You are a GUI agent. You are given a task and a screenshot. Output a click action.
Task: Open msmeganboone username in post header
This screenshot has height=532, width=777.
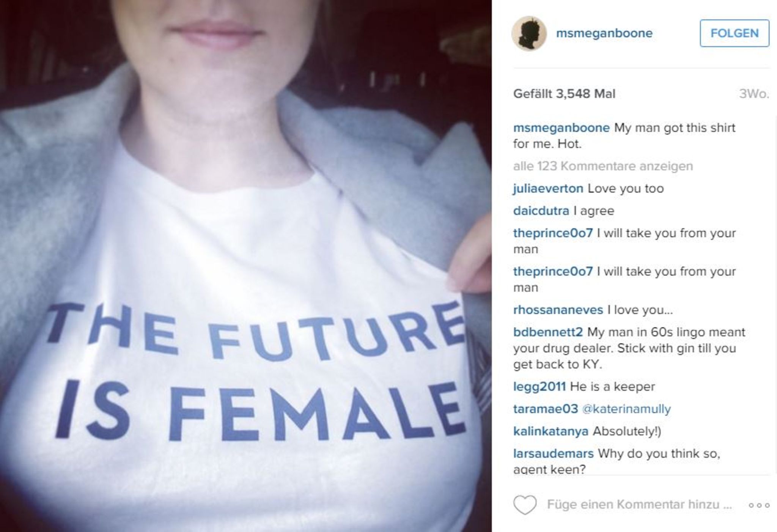click(604, 33)
